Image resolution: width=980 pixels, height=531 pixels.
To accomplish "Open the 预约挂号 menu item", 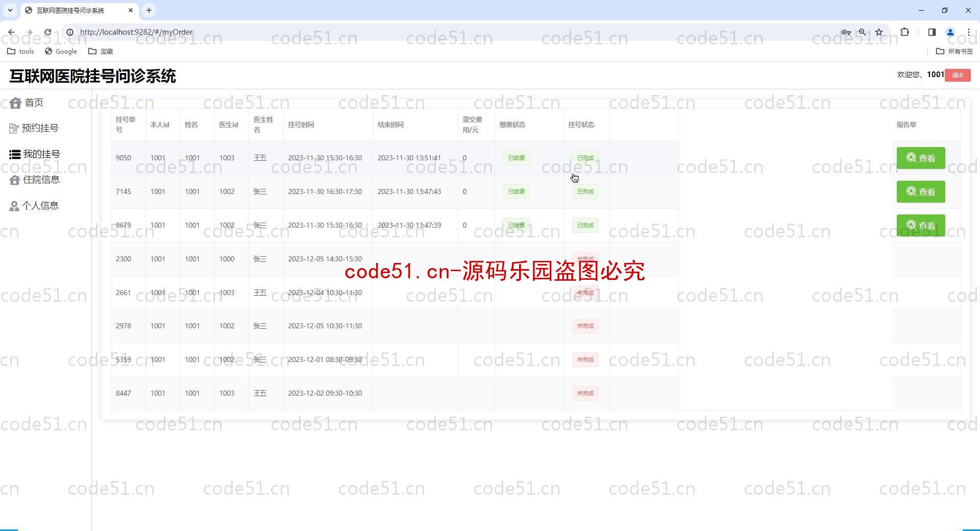I will (34, 128).
